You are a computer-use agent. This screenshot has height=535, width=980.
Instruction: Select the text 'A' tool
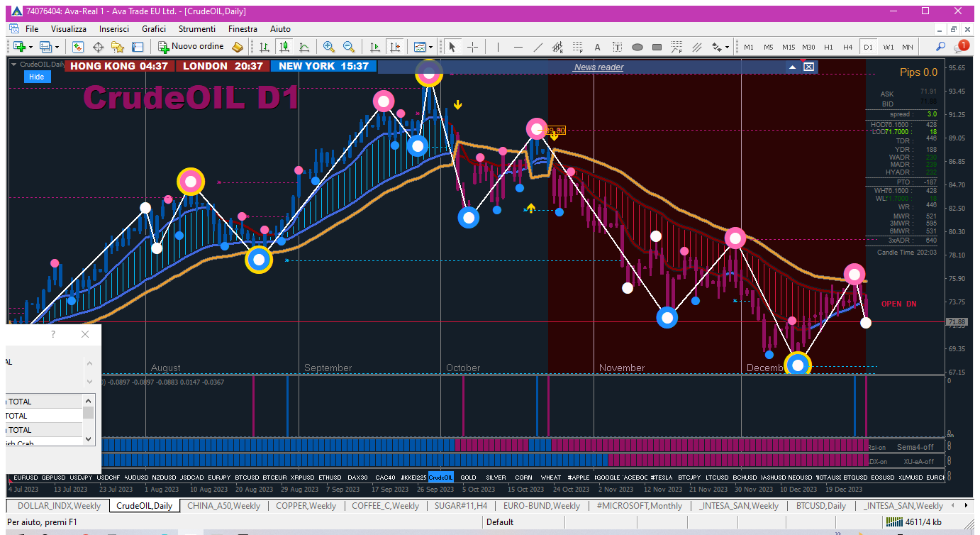(597, 47)
